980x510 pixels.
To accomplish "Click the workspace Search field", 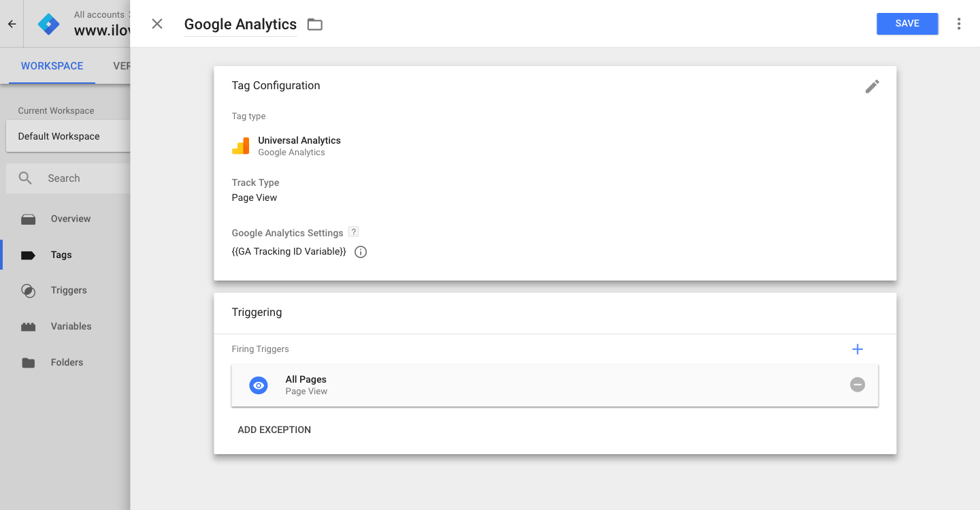I will (75, 178).
